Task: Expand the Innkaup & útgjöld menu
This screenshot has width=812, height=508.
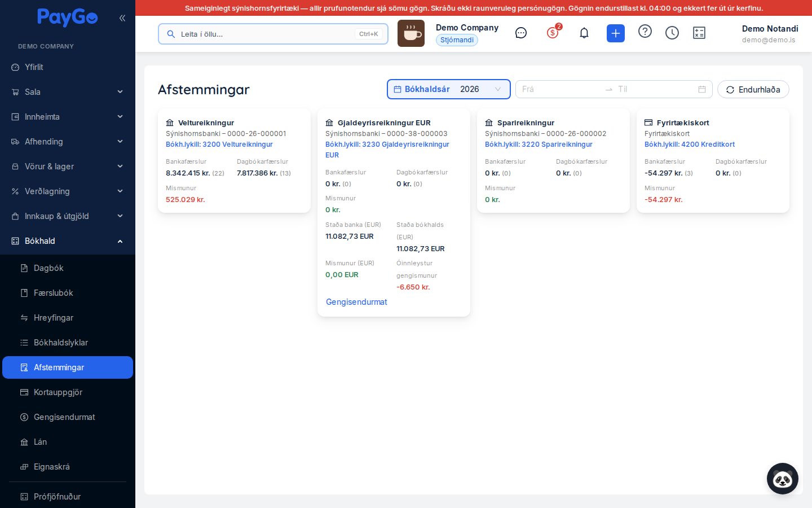Action: coord(68,216)
